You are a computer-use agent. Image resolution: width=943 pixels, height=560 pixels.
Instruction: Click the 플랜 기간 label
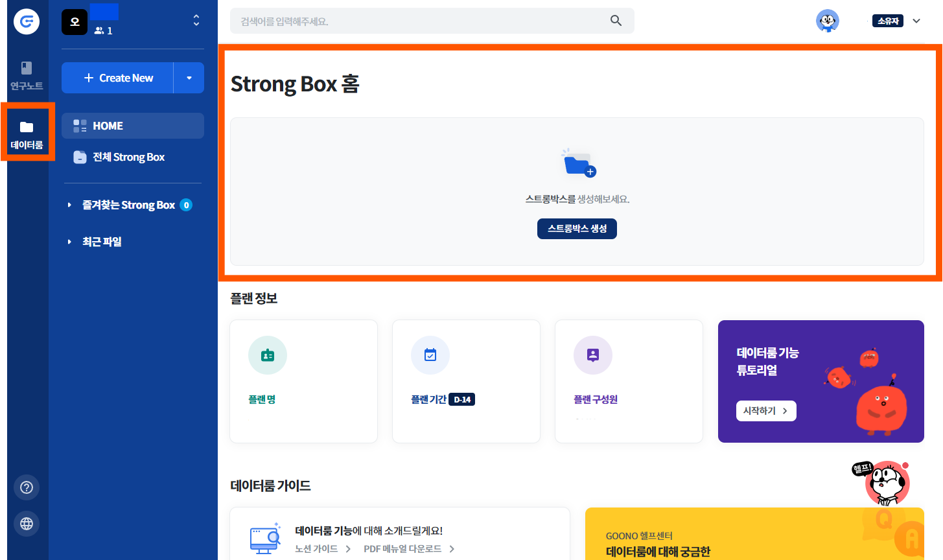click(x=428, y=399)
